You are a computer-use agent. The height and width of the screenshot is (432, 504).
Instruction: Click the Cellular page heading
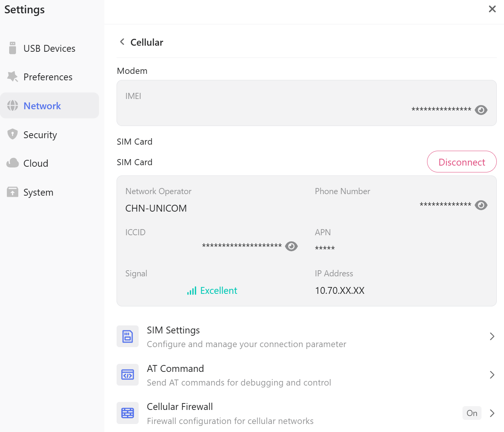(x=147, y=42)
